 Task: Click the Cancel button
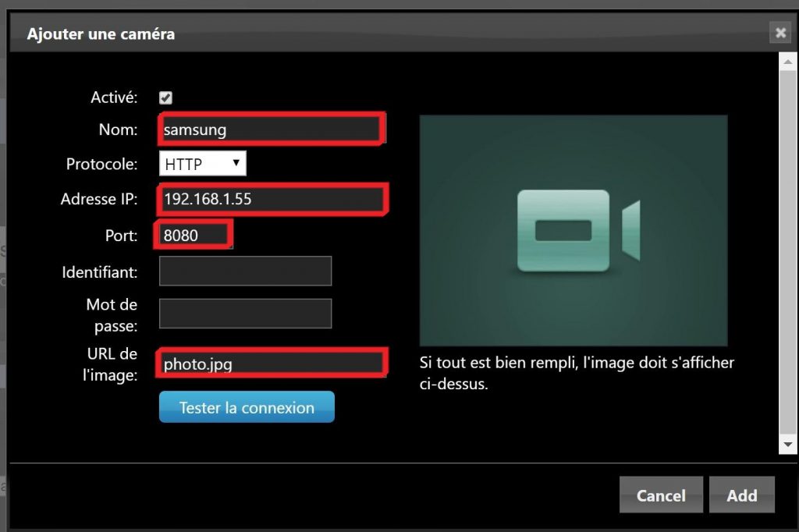pos(660,495)
